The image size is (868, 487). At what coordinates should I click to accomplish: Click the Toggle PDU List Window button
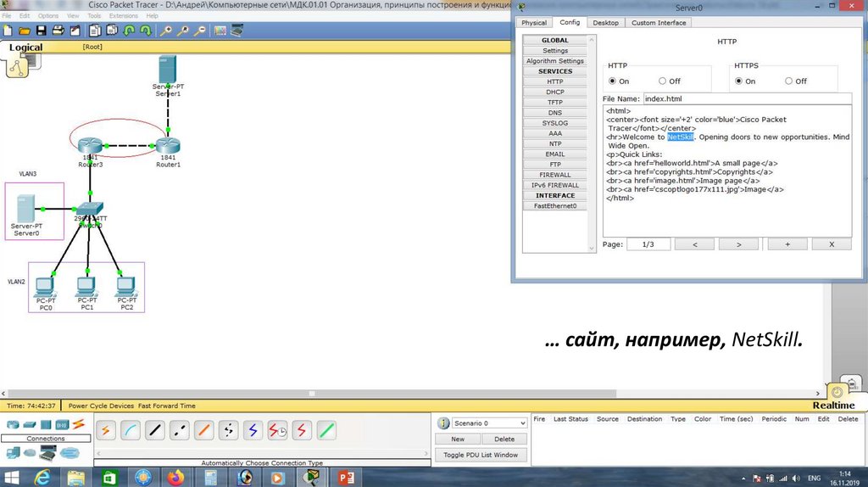[x=481, y=455]
